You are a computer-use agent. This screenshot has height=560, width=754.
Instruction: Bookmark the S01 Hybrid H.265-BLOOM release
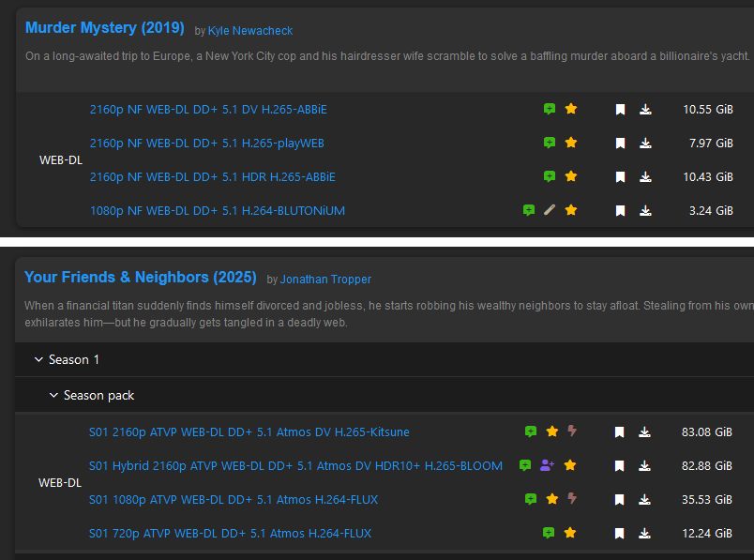click(x=619, y=465)
